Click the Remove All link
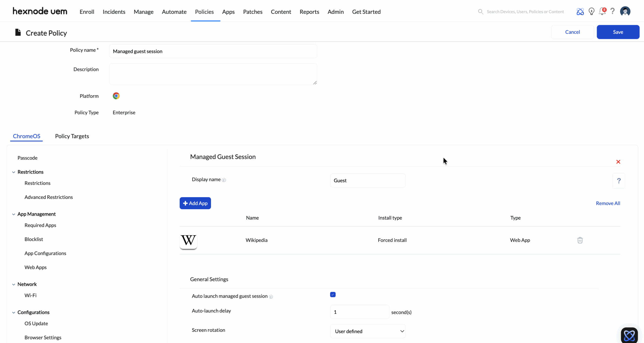644x343 pixels. [608, 203]
